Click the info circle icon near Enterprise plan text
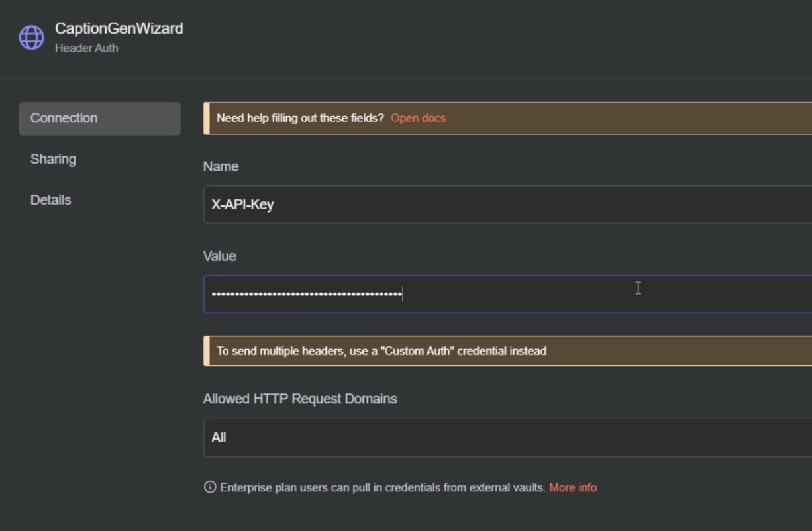Viewport: 812px width, 531px height. (209, 487)
